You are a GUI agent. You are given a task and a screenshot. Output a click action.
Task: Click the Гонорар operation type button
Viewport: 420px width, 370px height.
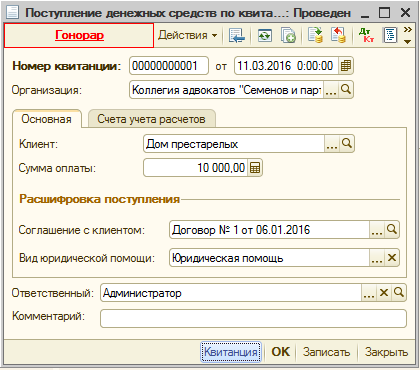coord(79,35)
